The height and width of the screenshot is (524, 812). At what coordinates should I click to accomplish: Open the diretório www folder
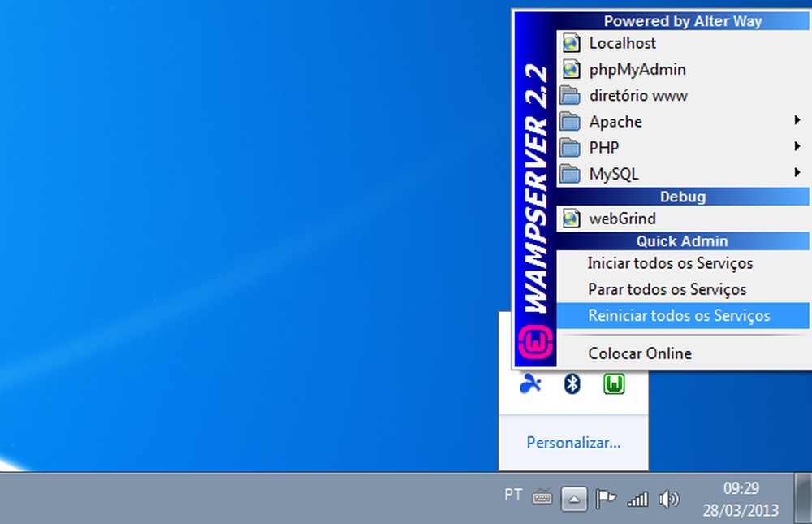(637, 95)
